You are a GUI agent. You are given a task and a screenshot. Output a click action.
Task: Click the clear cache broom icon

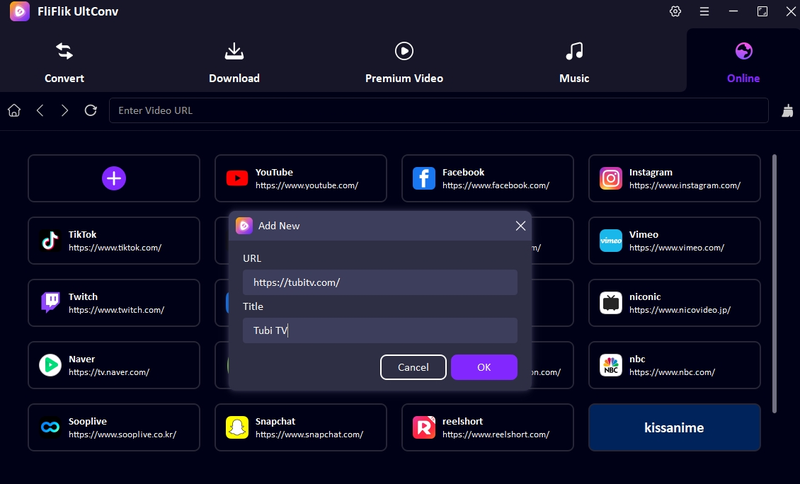point(787,110)
